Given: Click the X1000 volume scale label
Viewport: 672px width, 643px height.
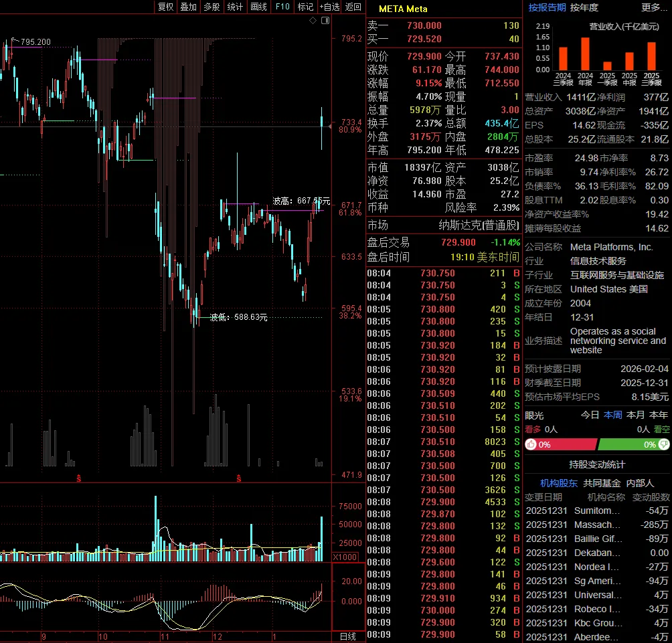Looking at the screenshot, I should [x=345, y=557].
